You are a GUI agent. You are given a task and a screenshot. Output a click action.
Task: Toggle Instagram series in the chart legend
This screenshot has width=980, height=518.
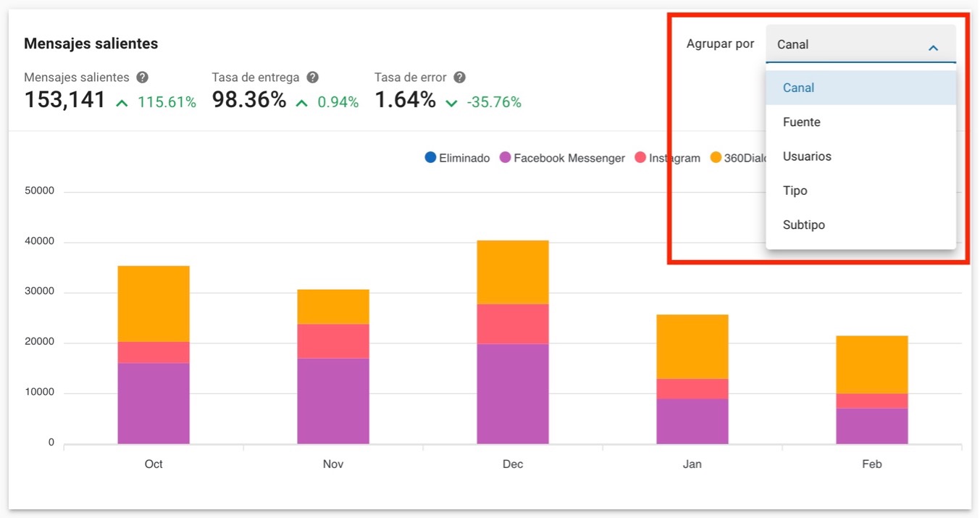[666, 158]
